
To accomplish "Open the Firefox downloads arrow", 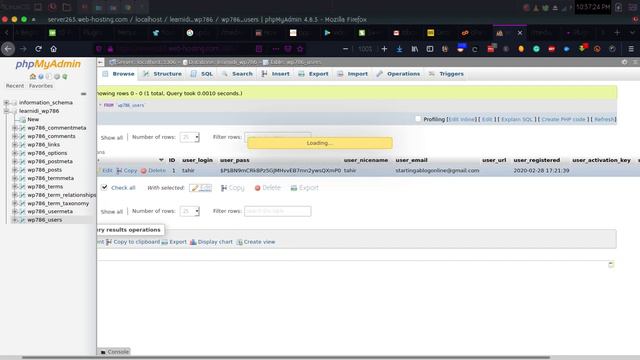I will click(399, 49).
